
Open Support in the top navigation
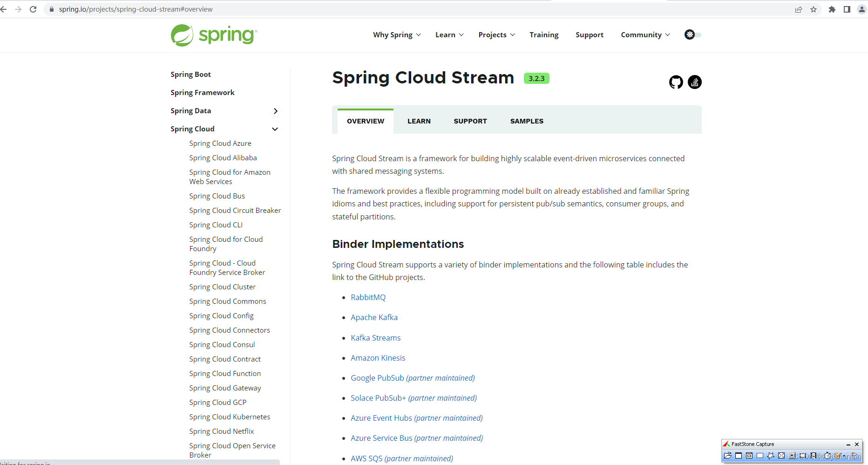[x=590, y=35]
